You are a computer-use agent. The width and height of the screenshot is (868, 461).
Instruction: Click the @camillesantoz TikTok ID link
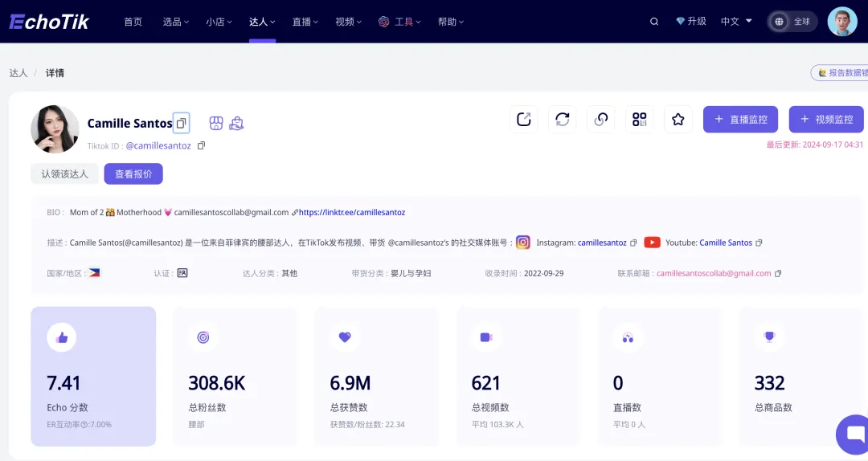[158, 145]
